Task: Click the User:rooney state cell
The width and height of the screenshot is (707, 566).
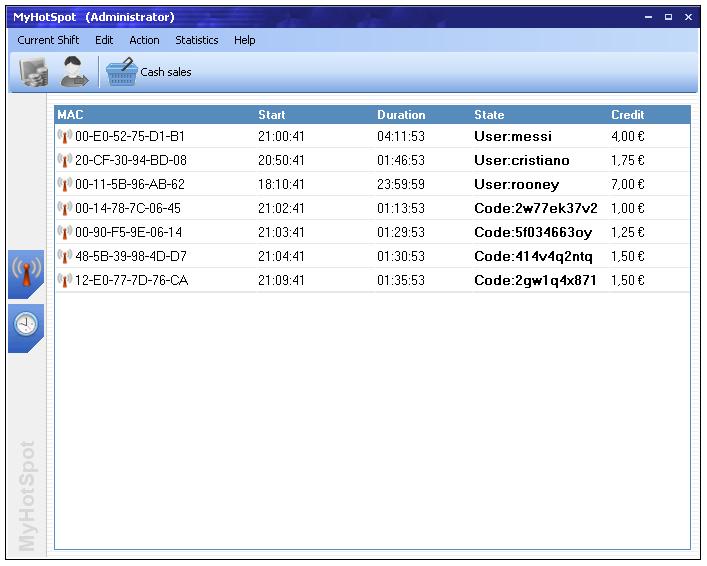Action: [x=517, y=184]
